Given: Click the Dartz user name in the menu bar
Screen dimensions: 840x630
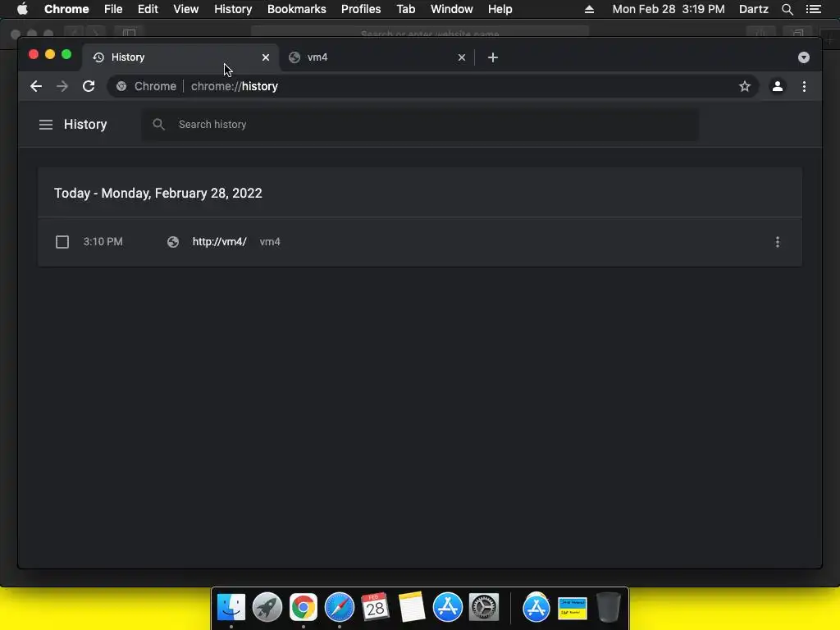Looking at the screenshot, I should pos(753,9).
